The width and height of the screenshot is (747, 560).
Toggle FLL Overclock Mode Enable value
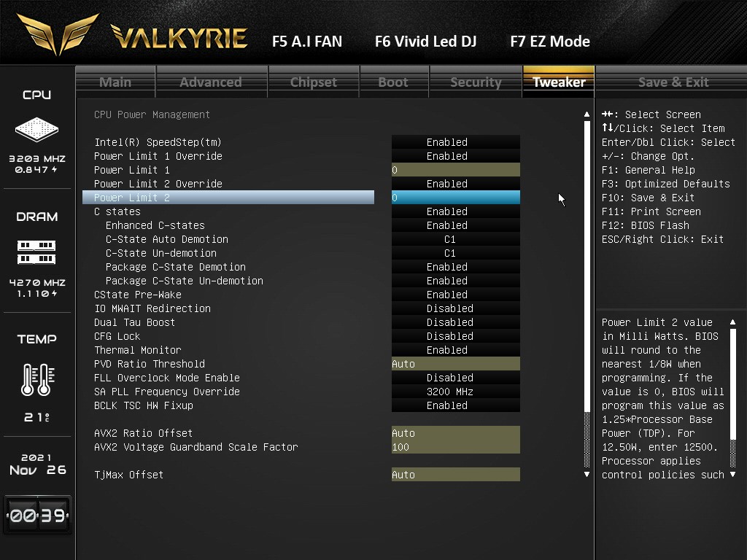[x=455, y=377]
